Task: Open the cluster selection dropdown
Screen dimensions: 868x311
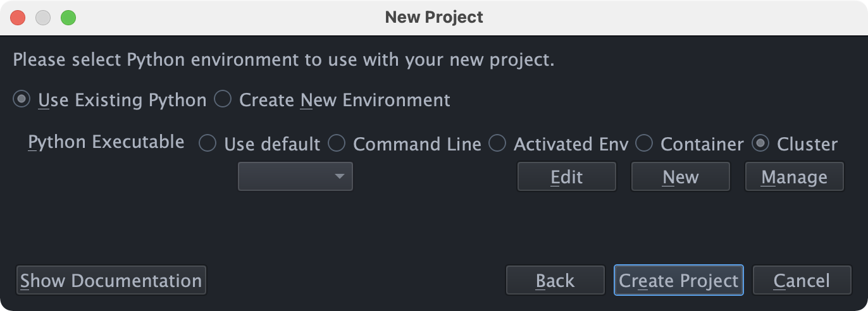Action: pyautogui.click(x=295, y=176)
